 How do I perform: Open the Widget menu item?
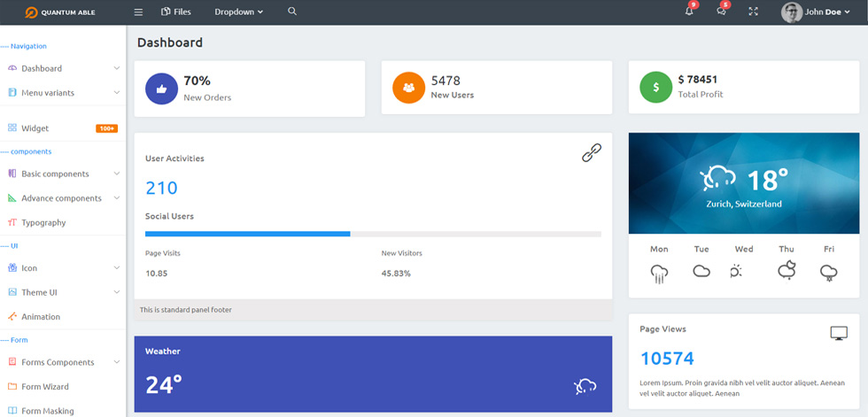point(63,128)
